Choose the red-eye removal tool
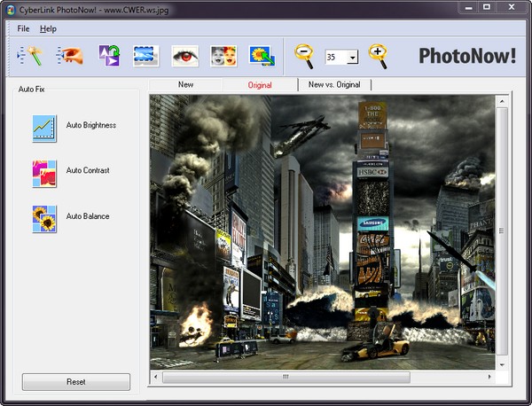 click(x=184, y=56)
